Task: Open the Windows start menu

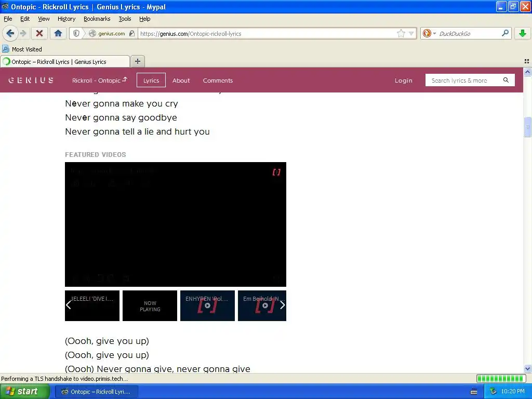Action: click(25, 392)
